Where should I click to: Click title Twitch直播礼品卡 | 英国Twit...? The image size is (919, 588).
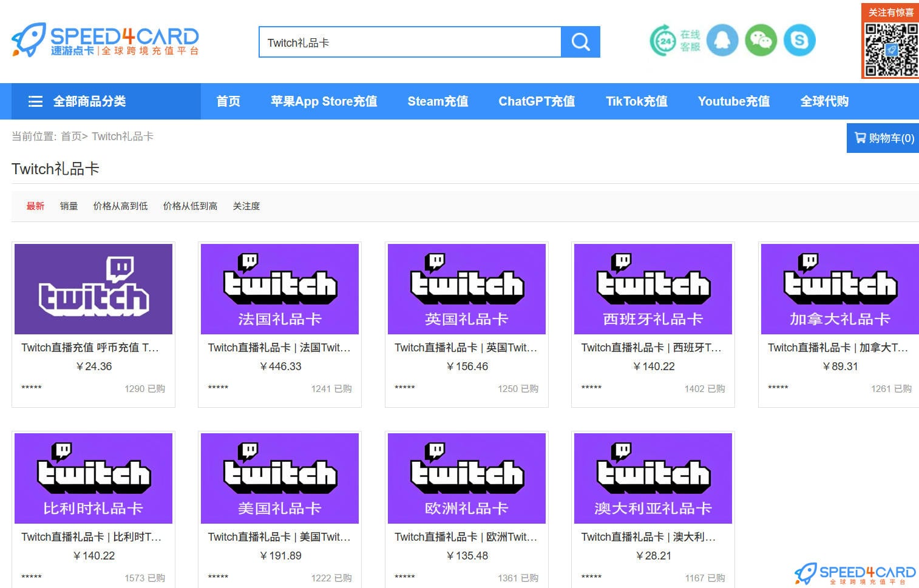(x=466, y=348)
